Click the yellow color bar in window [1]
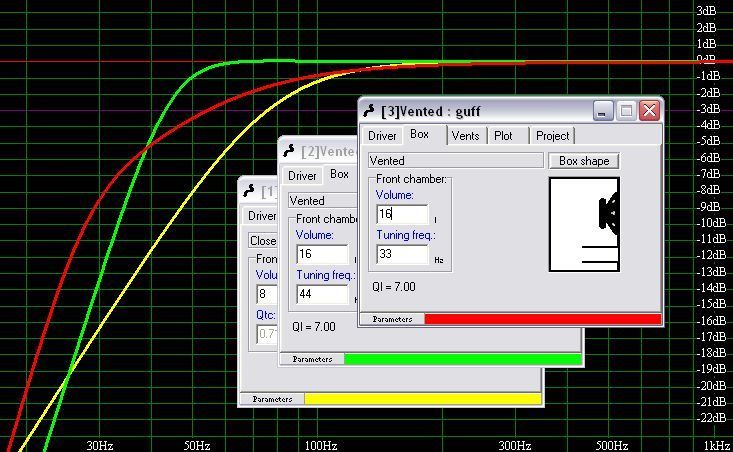The width and height of the screenshot is (733, 452). 423,399
